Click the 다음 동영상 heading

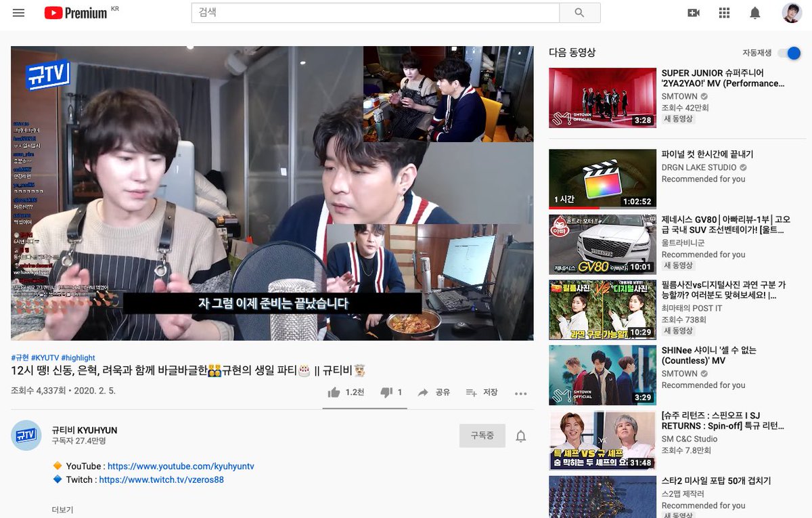pos(572,53)
